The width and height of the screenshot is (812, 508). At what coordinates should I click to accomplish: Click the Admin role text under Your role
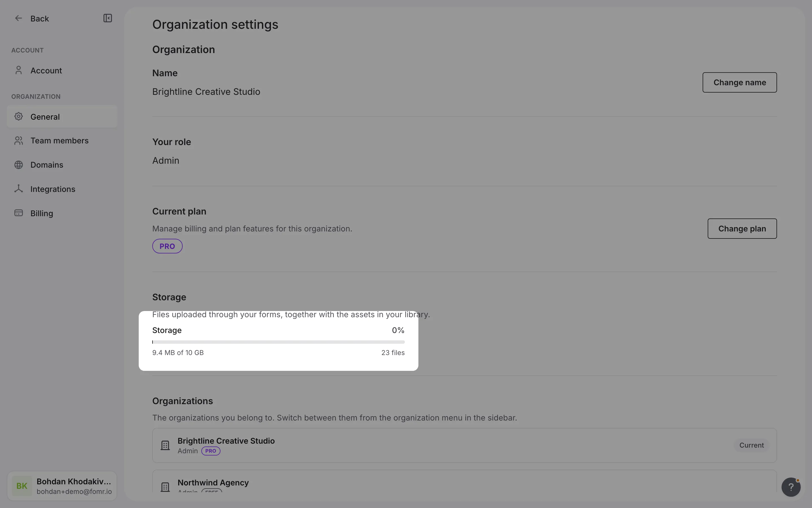click(x=166, y=160)
